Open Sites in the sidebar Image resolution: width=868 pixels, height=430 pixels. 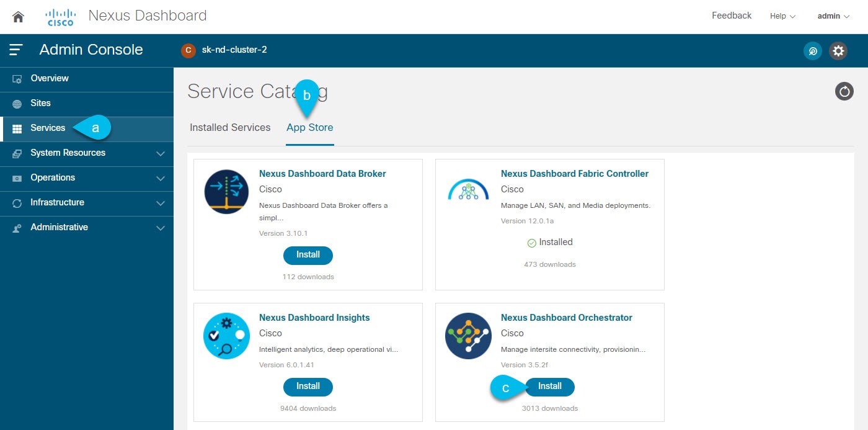click(x=87, y=104)
